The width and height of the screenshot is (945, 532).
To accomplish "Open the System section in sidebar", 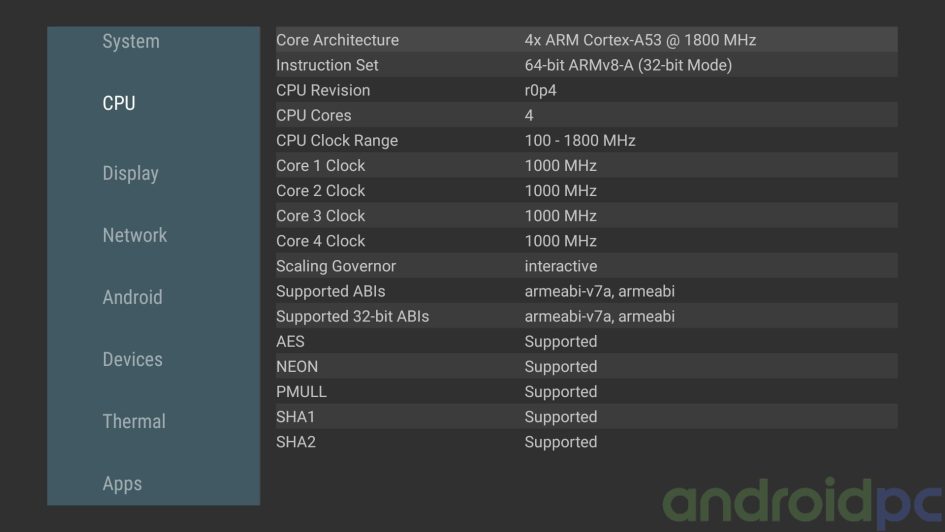I will tap(131, 41).
